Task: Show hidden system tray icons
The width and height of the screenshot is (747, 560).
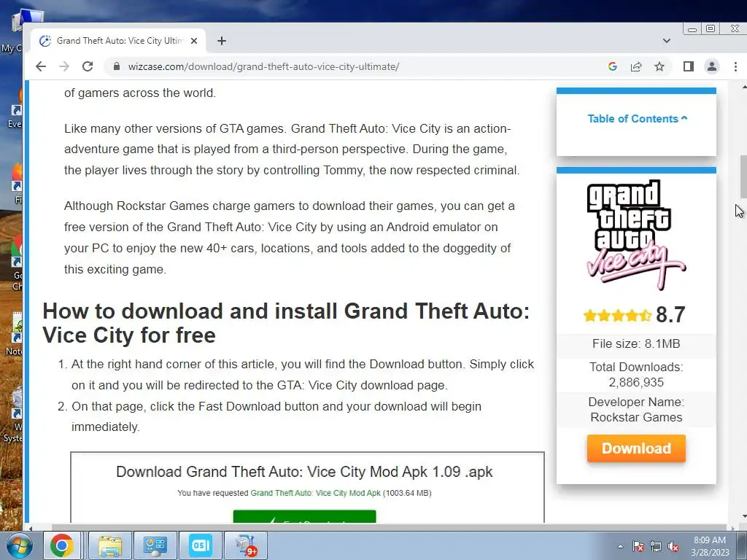Action: pos(620,546)
